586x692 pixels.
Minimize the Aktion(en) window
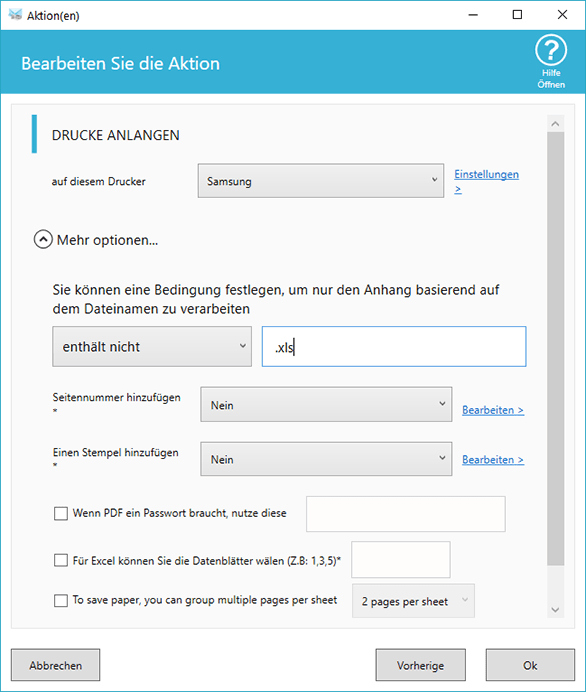tap(473, 15)
